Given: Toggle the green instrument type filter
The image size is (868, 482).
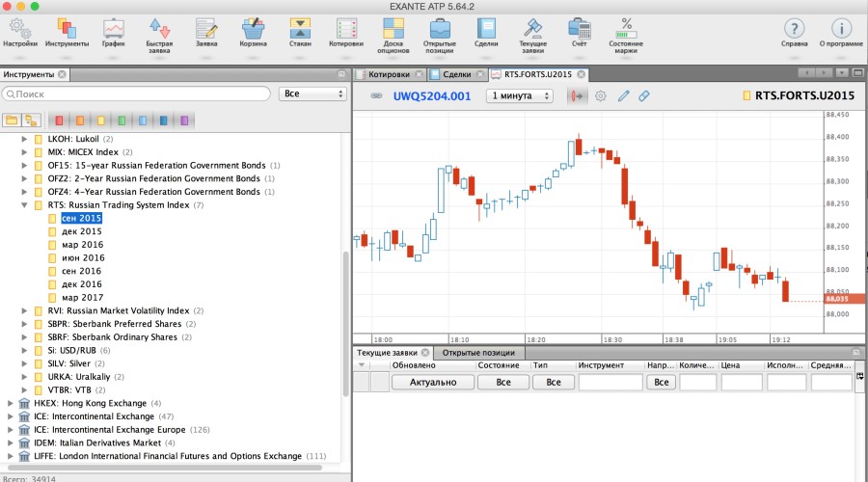Looking at the screenshot, I should 122,120.
